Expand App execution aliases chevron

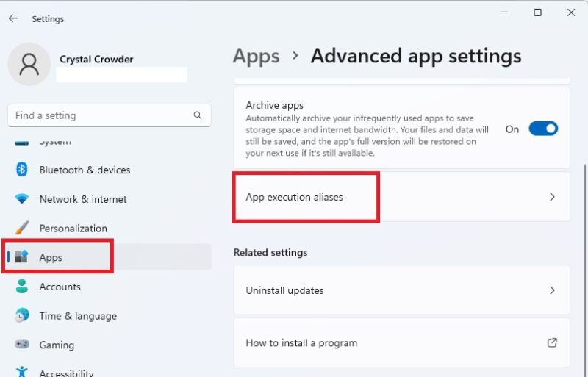pyautogui.click(x=552, y=197)
